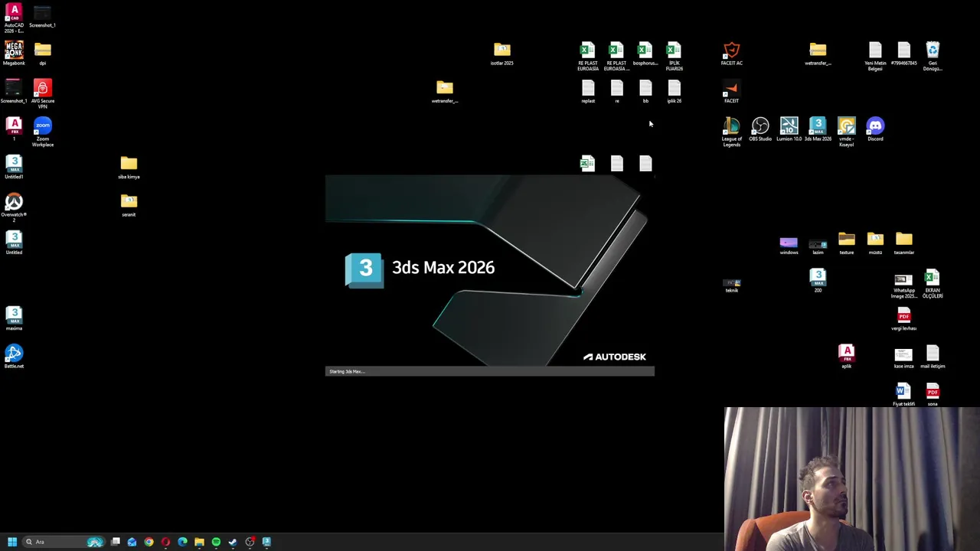Select the lazim image file

818,245
